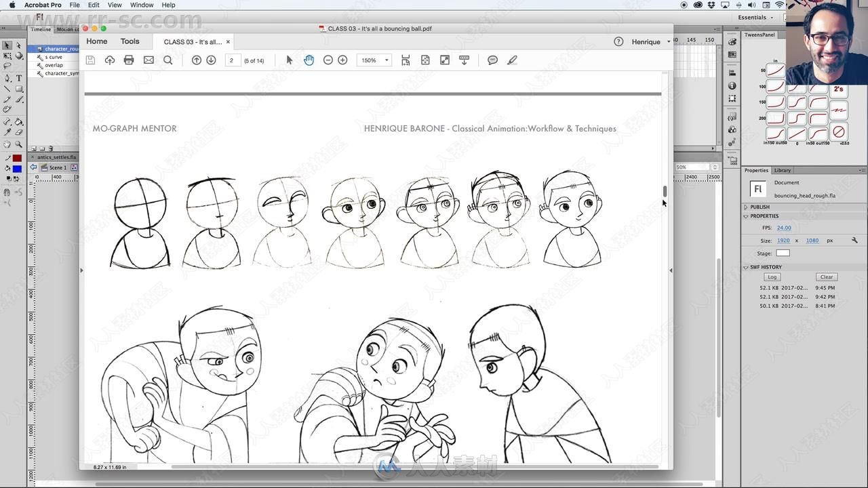Select the Flash Paint Bucket tool

click(19, 122)
